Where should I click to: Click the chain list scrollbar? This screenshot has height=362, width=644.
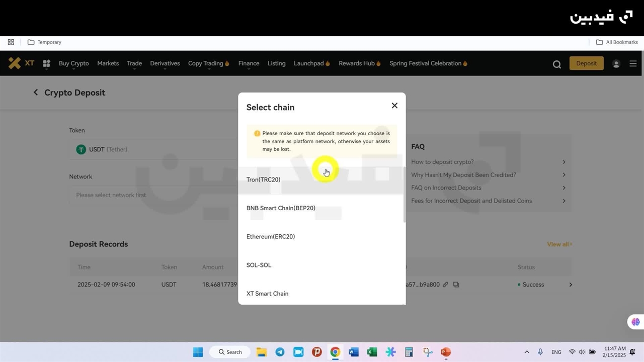click(404, 195)
